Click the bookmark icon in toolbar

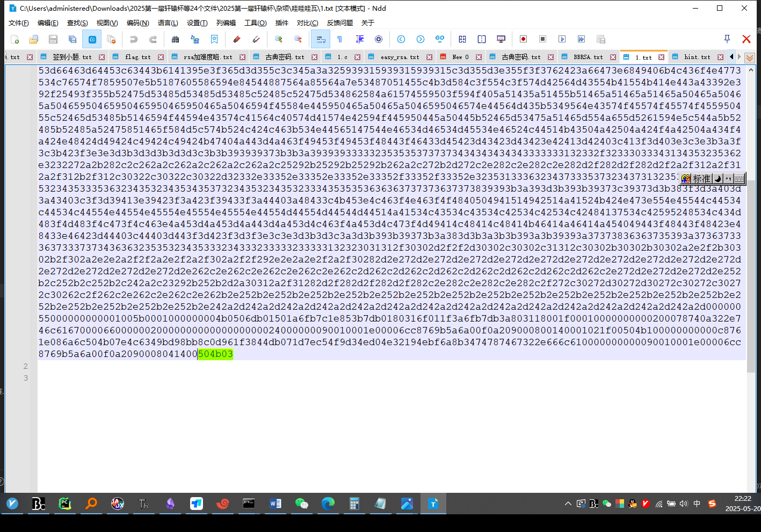click(x=214, y=39)
